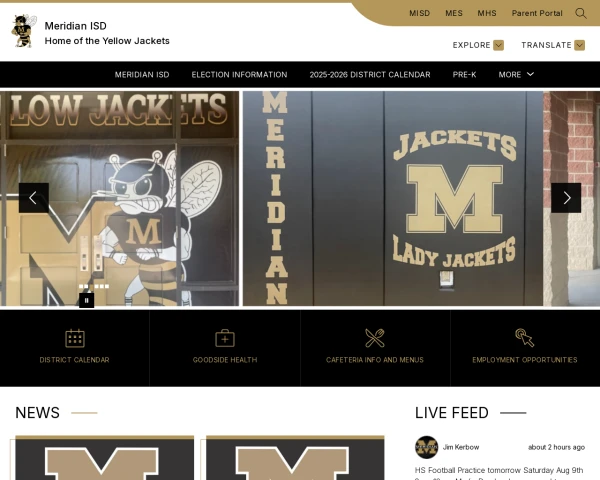Click the Yellow Jacket mascot logo
This screenshot has height=480, width=600.
(24, 31)
